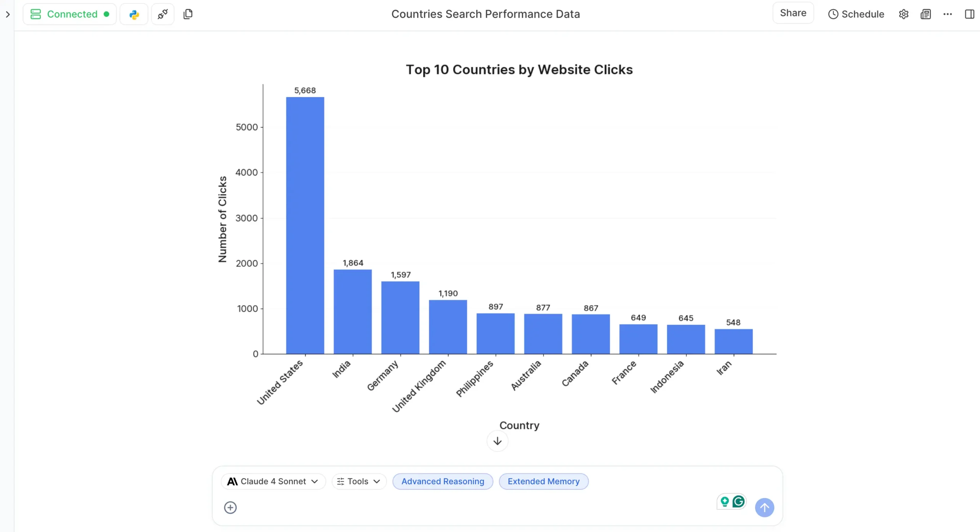Click the plug connection icon

[x=163, y=14]
